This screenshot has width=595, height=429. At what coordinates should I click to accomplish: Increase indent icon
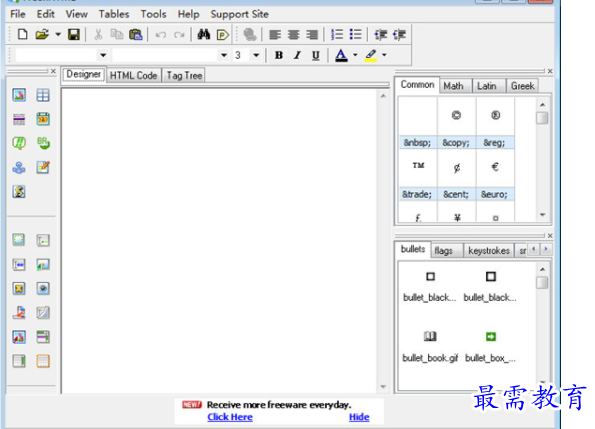click(x=399, y=35)
